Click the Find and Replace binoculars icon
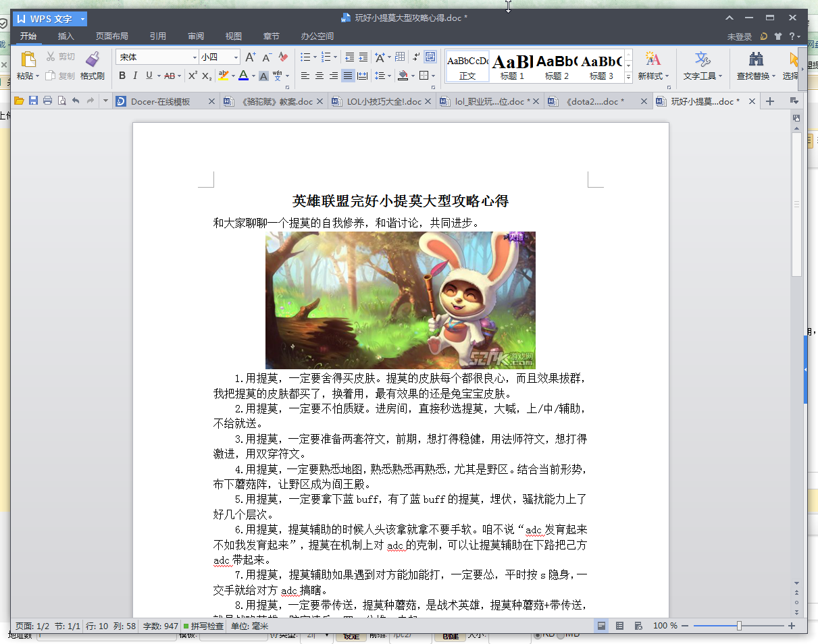Screen dimensions: 818x644 point(757,59)
